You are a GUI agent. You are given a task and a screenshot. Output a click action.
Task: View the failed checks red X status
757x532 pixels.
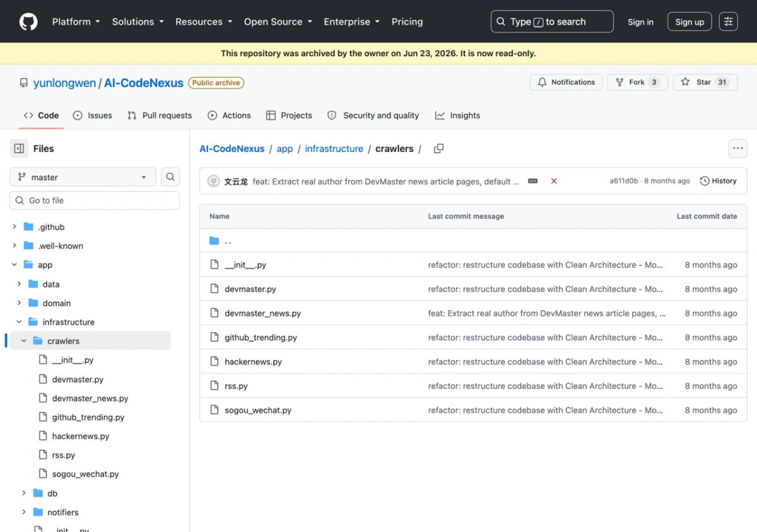tap(554, 181)
